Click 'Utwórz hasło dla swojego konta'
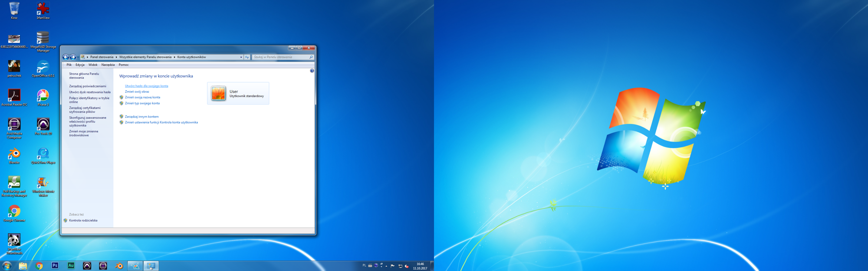The image size is (868, 271). coord(147,86)
